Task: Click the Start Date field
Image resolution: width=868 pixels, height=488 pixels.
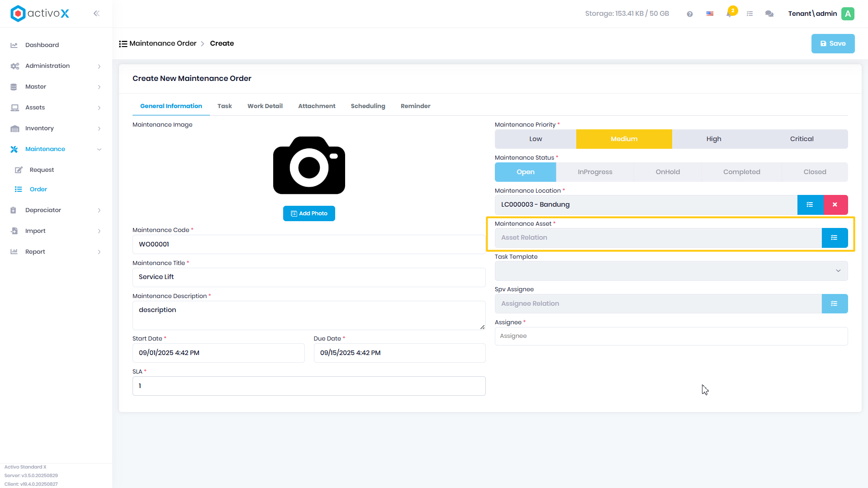Action: click(218, 353)
